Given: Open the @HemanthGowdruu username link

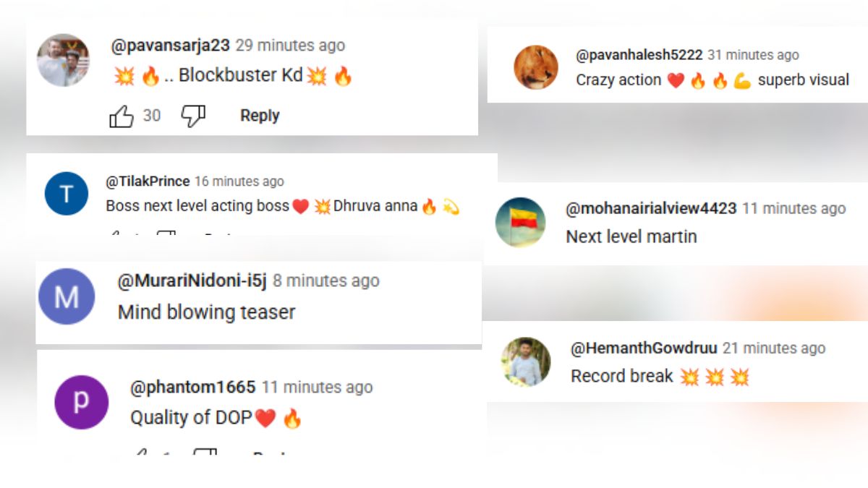Looking at the screenshot, I should pos(644,348).
